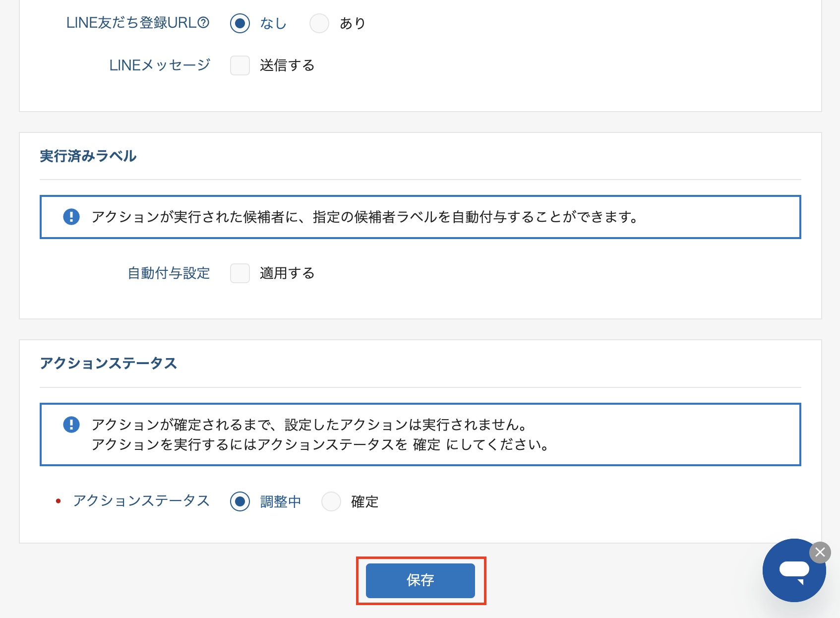Open the chat support widget
This screenshot has height=618, width=840.
pyautogui.click(x=793, y=571)
